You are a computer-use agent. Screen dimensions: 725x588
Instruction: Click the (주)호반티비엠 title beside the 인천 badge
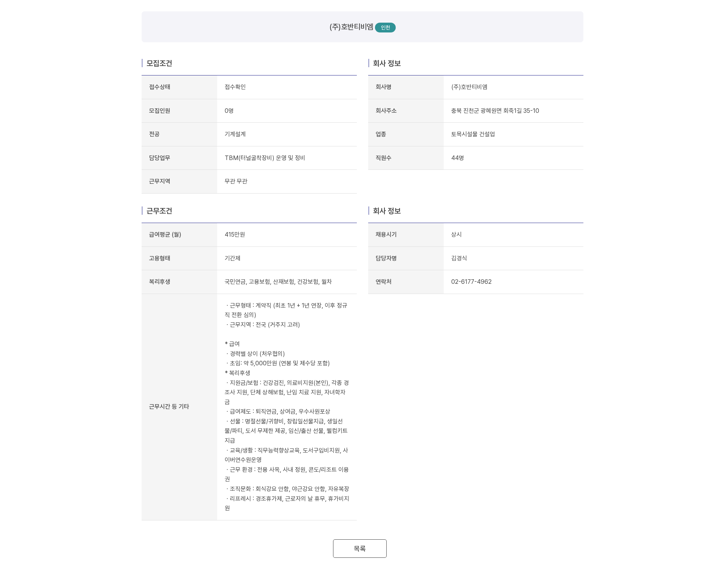351,27
